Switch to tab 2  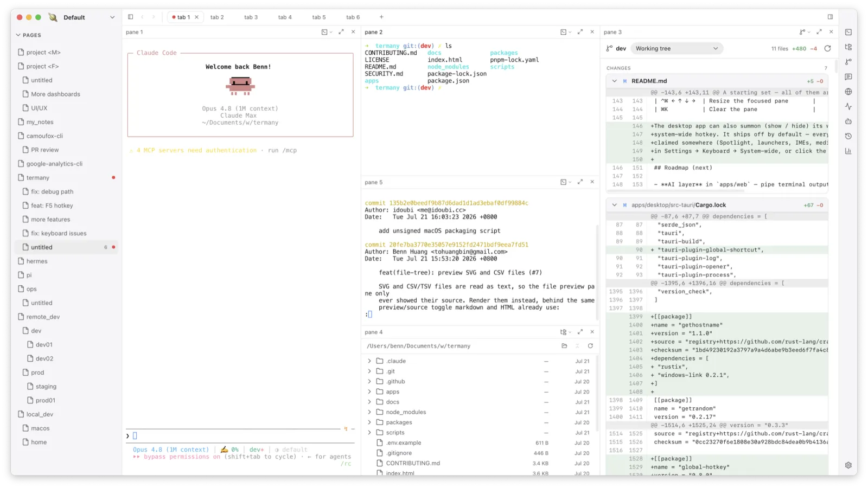[x=217, y=17]
